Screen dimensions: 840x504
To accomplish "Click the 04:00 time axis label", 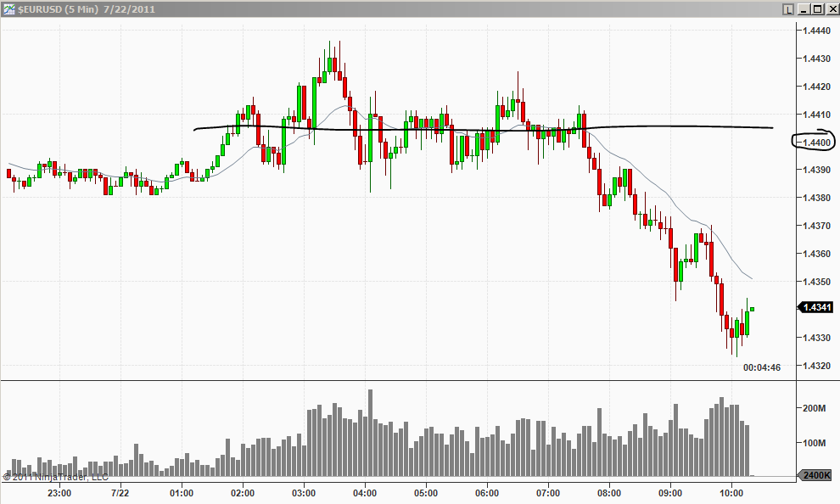I will 365,493.
